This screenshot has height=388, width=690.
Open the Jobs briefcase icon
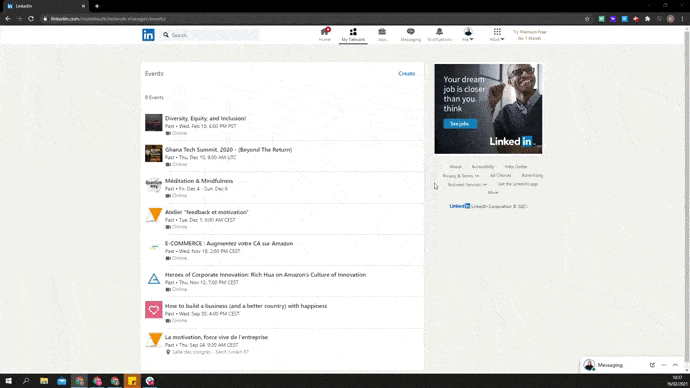(x=382, y=35)
